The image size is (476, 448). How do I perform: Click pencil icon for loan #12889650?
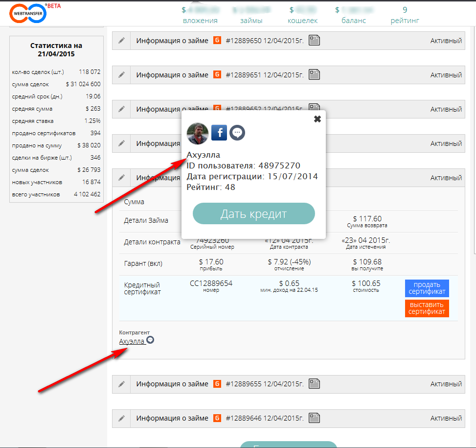pos(121,41)
